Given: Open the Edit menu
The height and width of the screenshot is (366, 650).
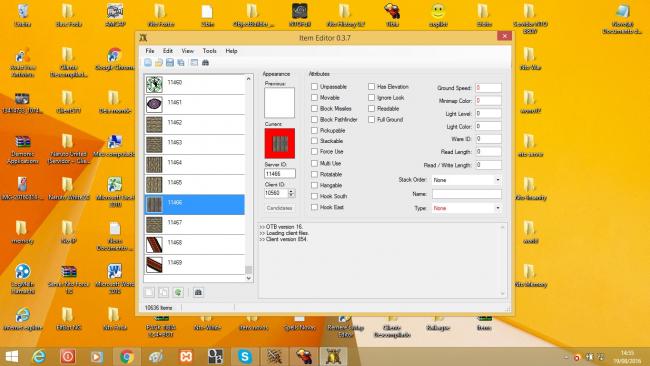Looking at the screenshot, I should [167, 51].
